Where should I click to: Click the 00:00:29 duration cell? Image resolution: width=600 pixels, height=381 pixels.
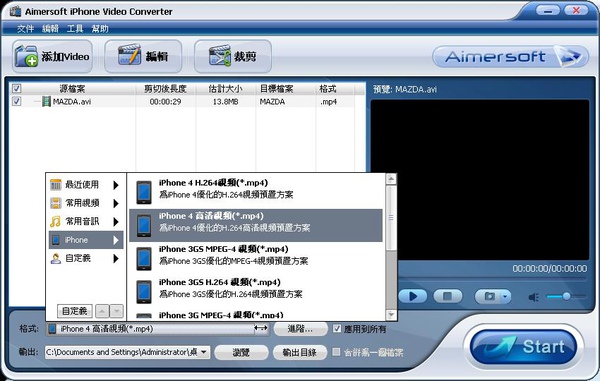[x=165, y=102]
